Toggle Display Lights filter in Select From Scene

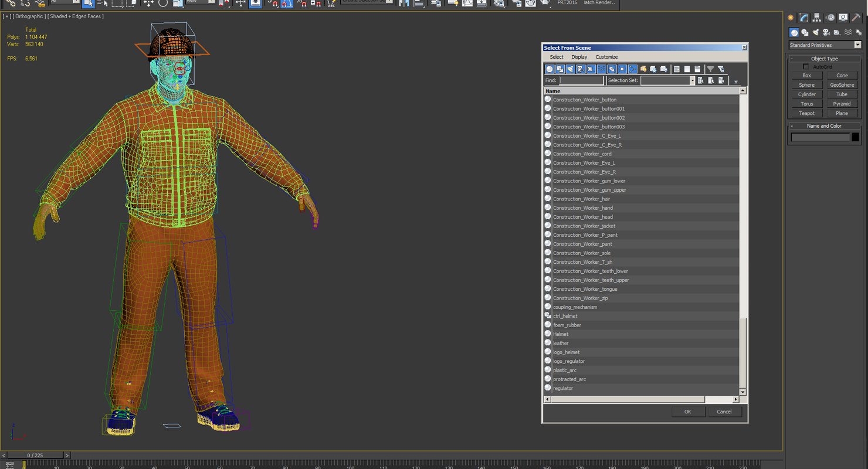[x=571, y=69]
